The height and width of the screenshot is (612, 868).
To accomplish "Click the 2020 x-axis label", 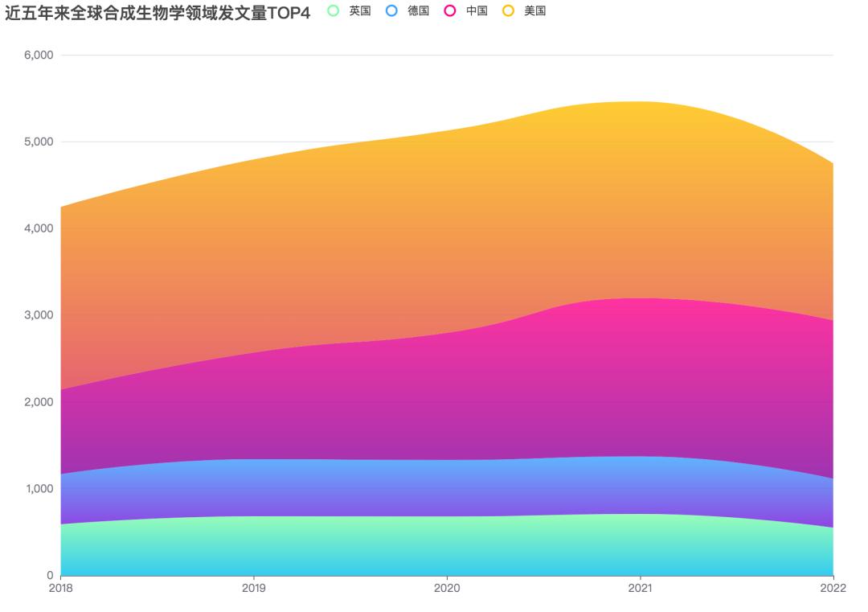I will point(447,588).
